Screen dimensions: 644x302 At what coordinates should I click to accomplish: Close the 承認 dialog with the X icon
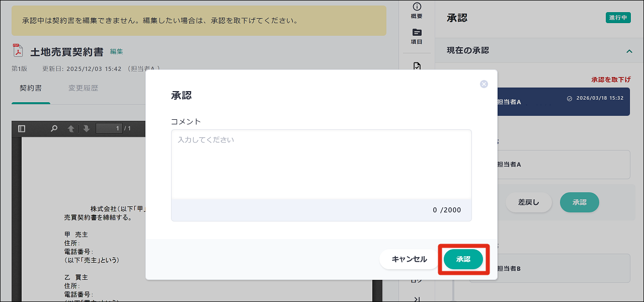click(x=484, y=84)
